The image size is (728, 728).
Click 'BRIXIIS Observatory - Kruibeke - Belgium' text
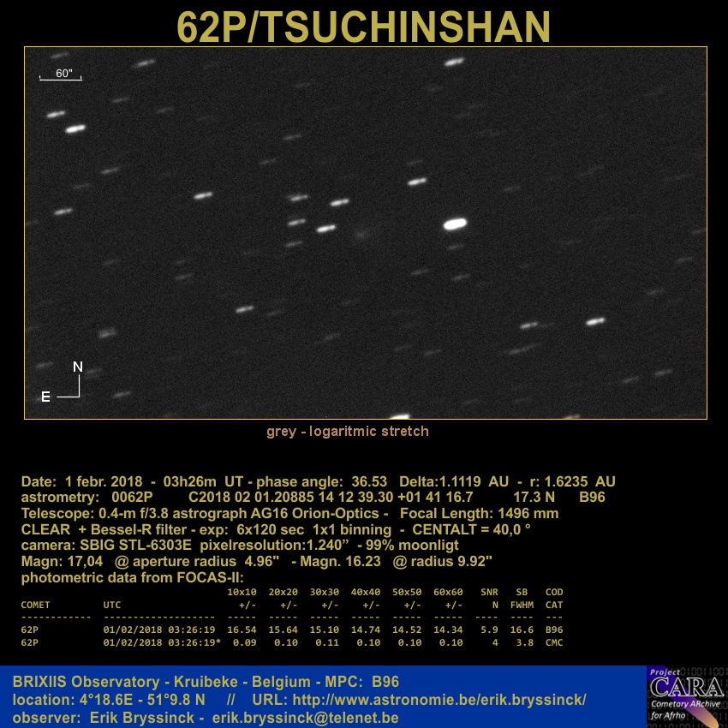click(x=162, y=682)
